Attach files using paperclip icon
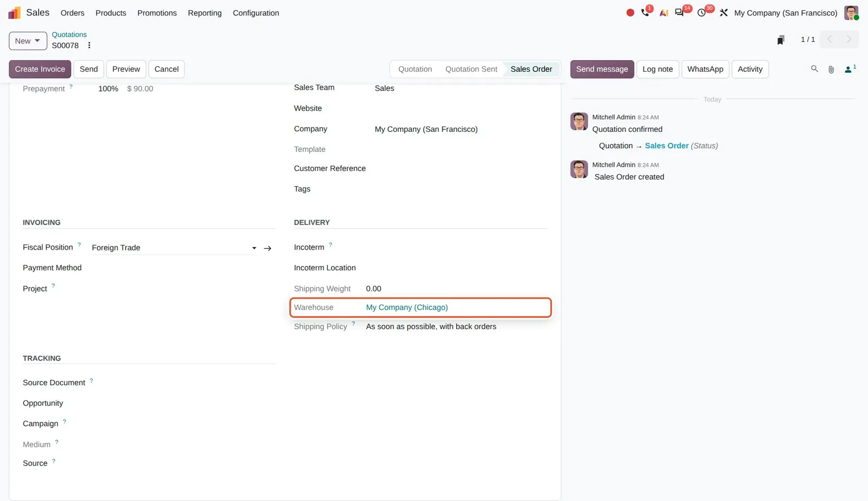Image resolution: width=868 pixels, height=501 pixels. click(831, 69)
